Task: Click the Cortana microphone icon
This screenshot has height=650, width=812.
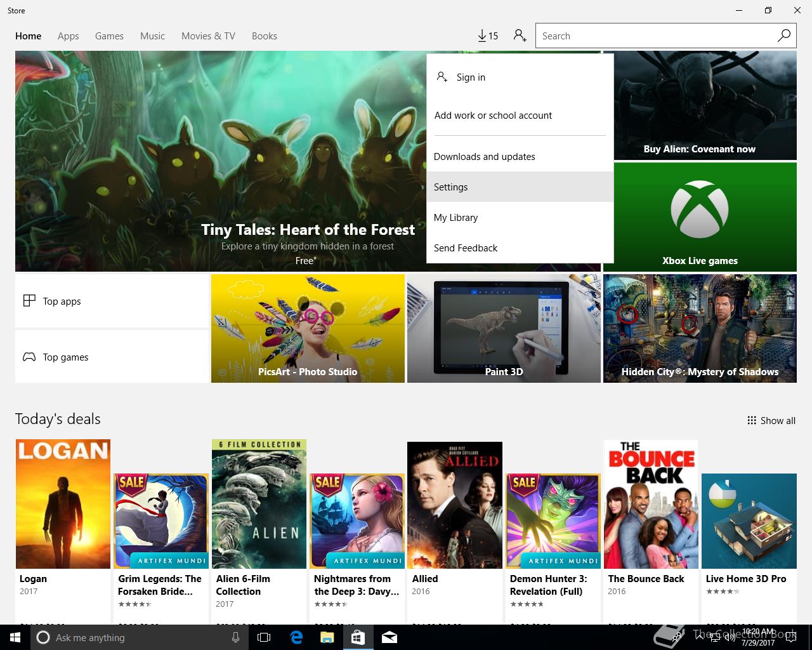Action: tap(235, 637)
